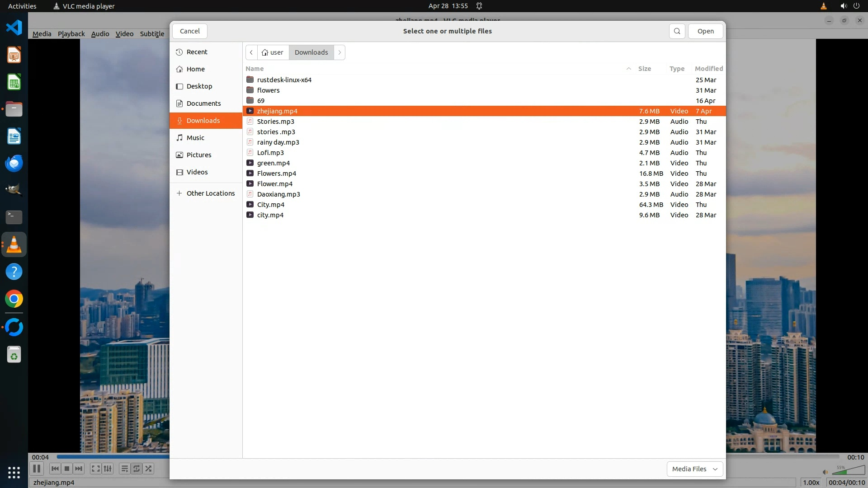Viewport: 868px width, 488px height.
Task: Open the Media Files filter dropdown
Action: (x=694, y=469)
